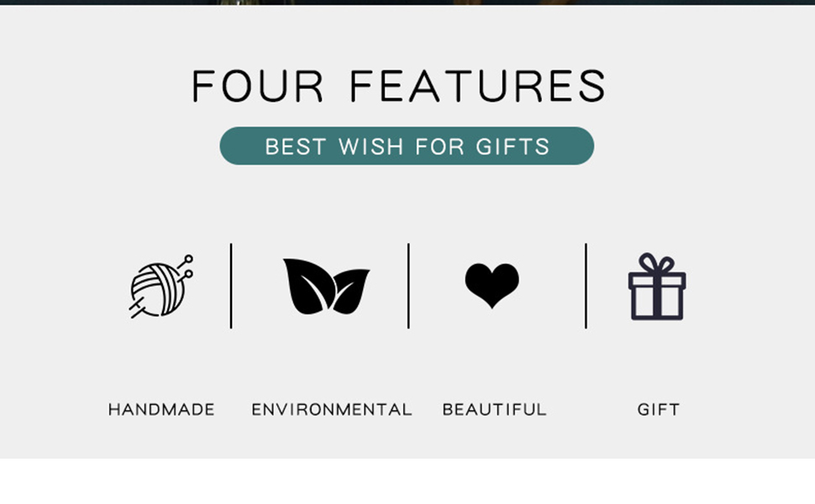Image resolution: width=815 pixels, height=504 pixels.
Task: Open the gift box icon
Action: coord(657,286)
